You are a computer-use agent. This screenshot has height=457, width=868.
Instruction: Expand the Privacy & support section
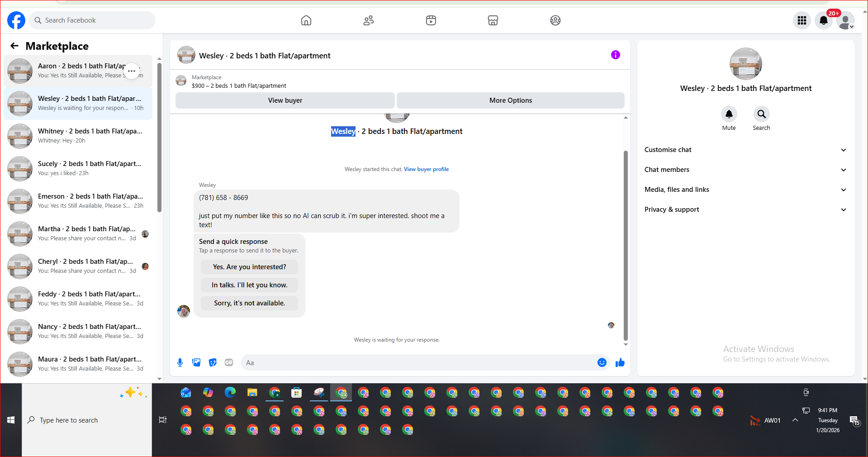click(x=745, y=209)
